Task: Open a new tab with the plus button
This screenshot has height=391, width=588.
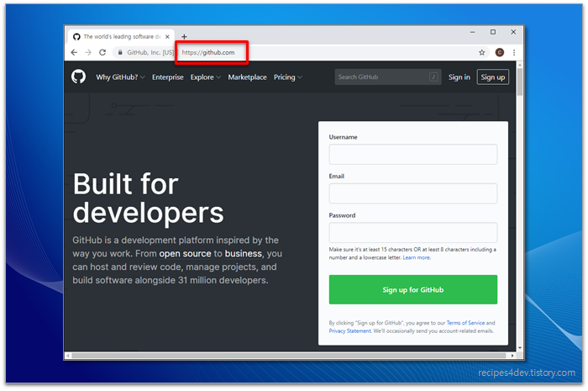Action: 184,37
